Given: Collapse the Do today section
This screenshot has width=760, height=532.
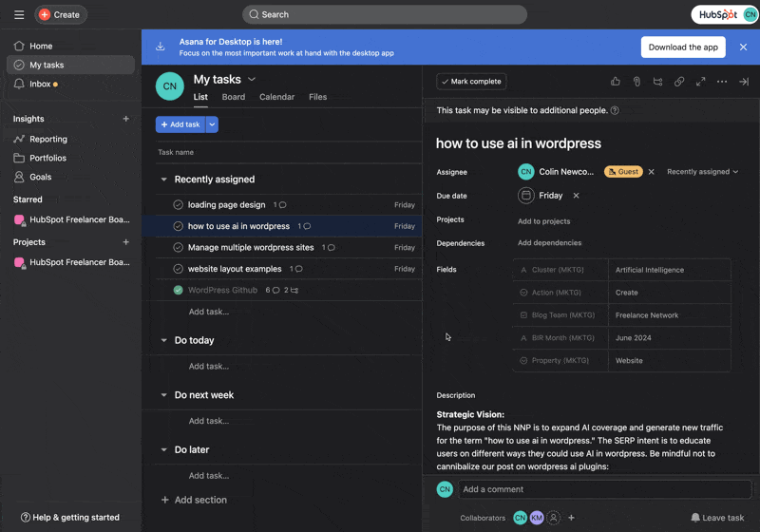Looking at the screenshot, I should click(163, 340).
